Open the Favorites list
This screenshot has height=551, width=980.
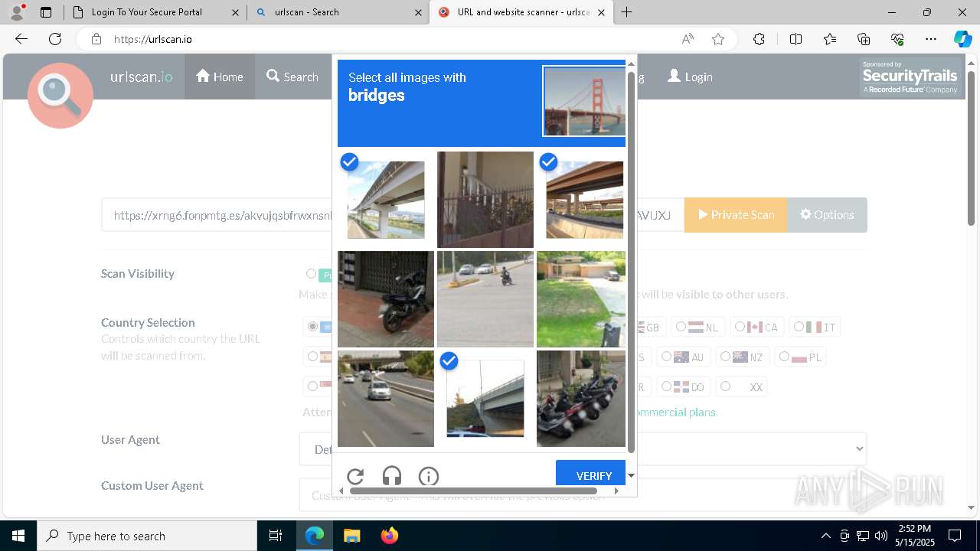point(830,39)
